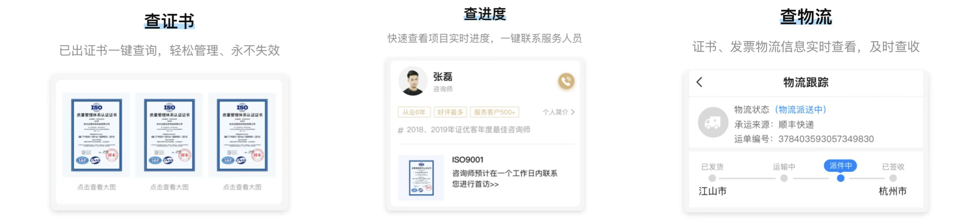The height and width of the screenshot is (224, 980).
Task: Click the 已发货 progress step dot
Action: coord(712,178)
